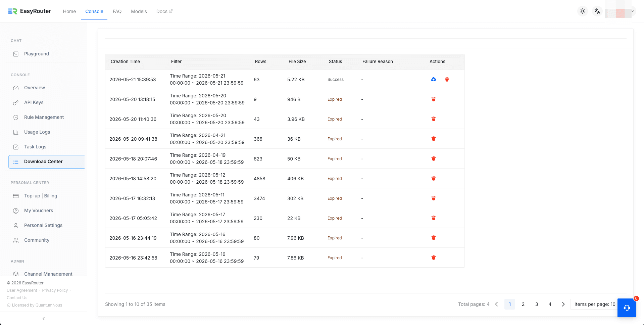The width and height of the screenshot is (644, 325).
Task: Click the Success status of the first row
Action: pyautogui.click(x=336, y=80)
